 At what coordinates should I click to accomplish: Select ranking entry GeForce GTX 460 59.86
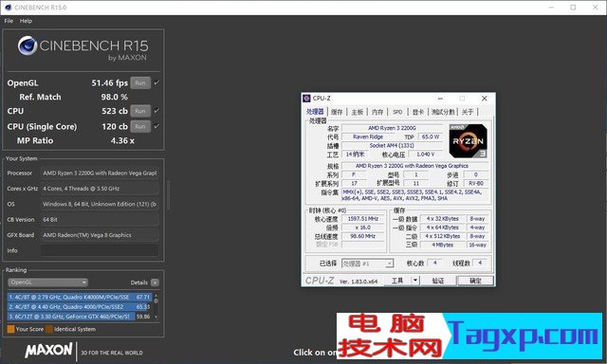click(80, 317)
